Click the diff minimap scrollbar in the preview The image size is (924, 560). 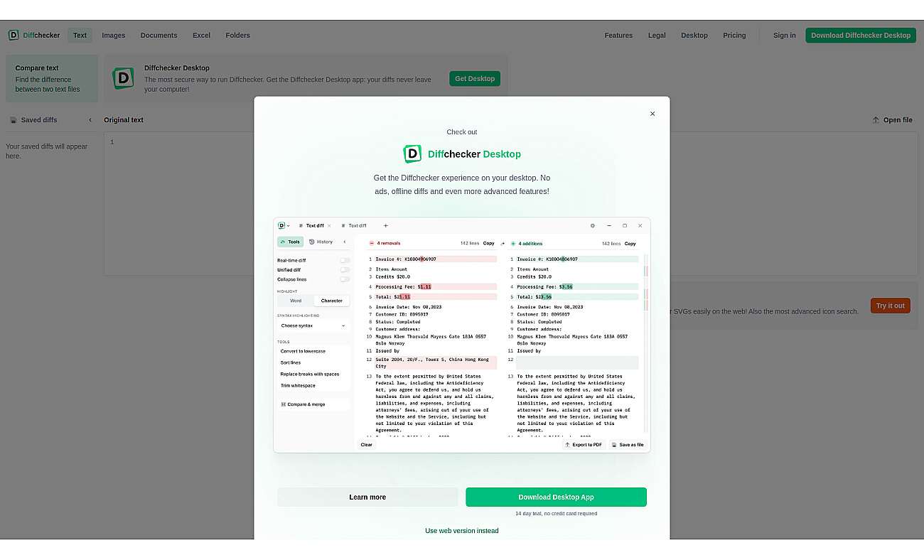click(646, 343)
